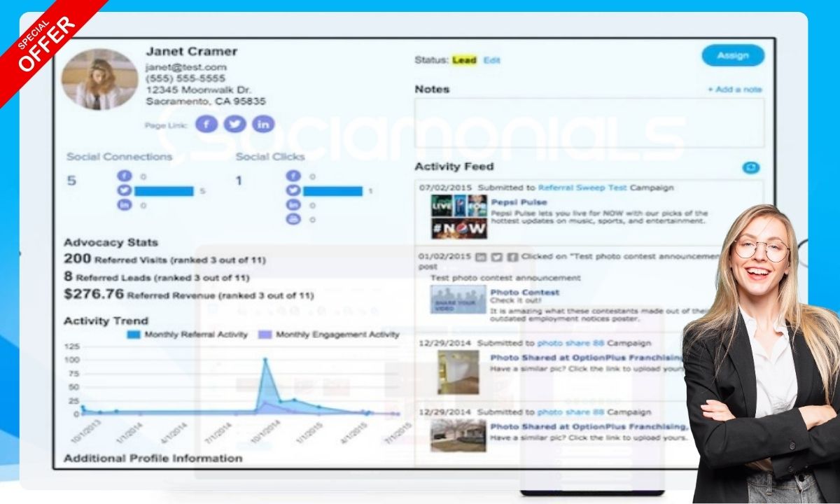This screenshot has width=840, height=504.
Task: Click the Facebook Page Link icon
Action: pos(206,125)
